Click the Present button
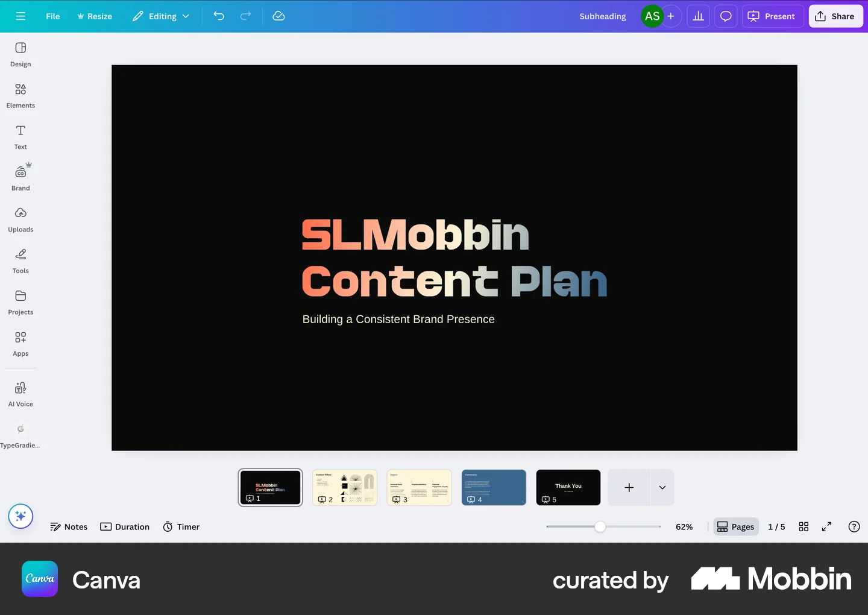Image resolution: width=868 pixels, height=615 pixels. 772,16
